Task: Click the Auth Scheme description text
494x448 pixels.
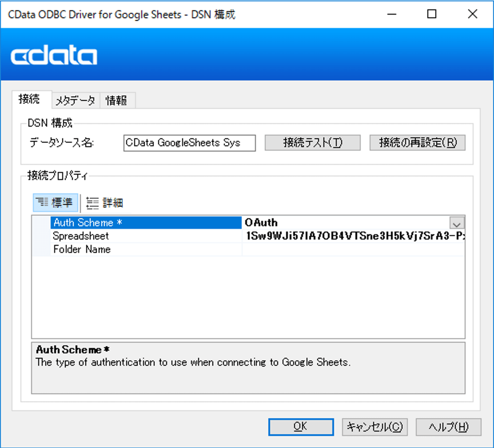Action: (x=193, y=362)
